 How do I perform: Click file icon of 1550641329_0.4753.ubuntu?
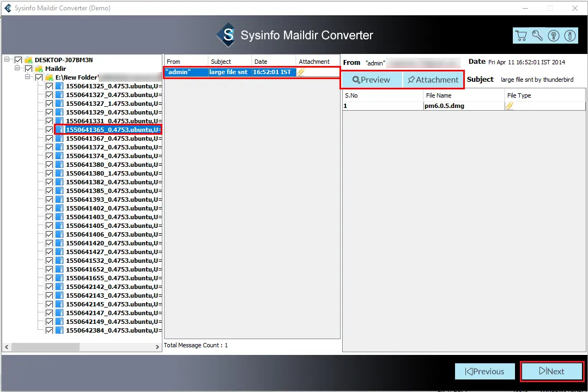click(x=59, y=112)
